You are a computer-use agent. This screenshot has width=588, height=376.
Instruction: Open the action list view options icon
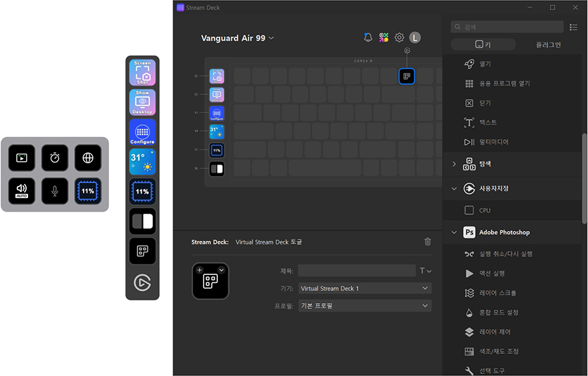(573, 27)
